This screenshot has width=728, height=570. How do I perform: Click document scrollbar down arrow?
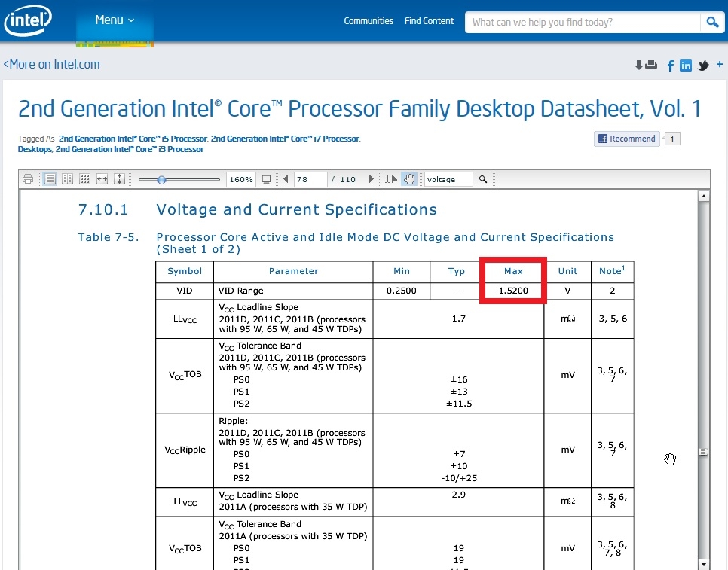click(x=704, y=565)
